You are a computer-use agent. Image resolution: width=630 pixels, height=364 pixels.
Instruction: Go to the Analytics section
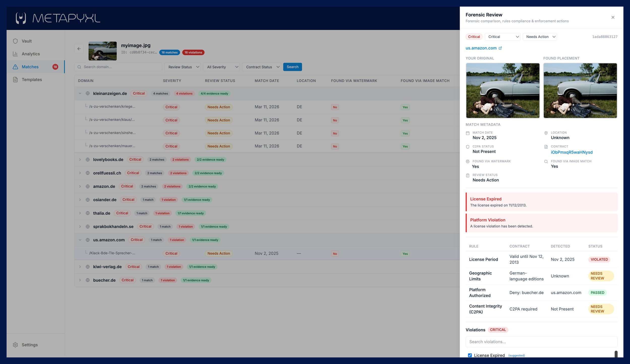pyautogui.click(x=36, y=54)
